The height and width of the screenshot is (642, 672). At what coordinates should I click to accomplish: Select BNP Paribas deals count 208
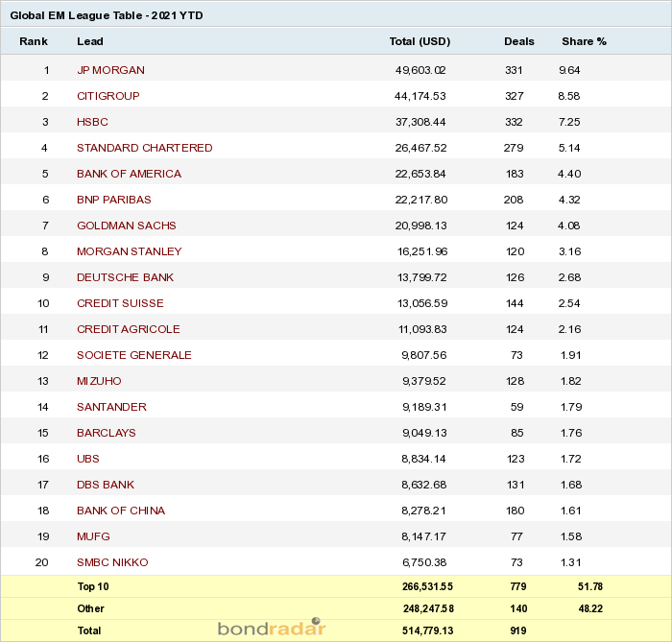(x=514, y=200)
